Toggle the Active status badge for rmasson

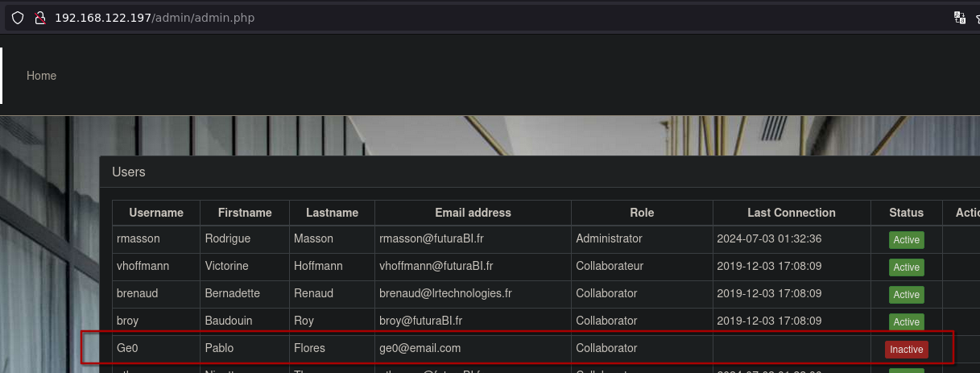[x=906, y=240]
